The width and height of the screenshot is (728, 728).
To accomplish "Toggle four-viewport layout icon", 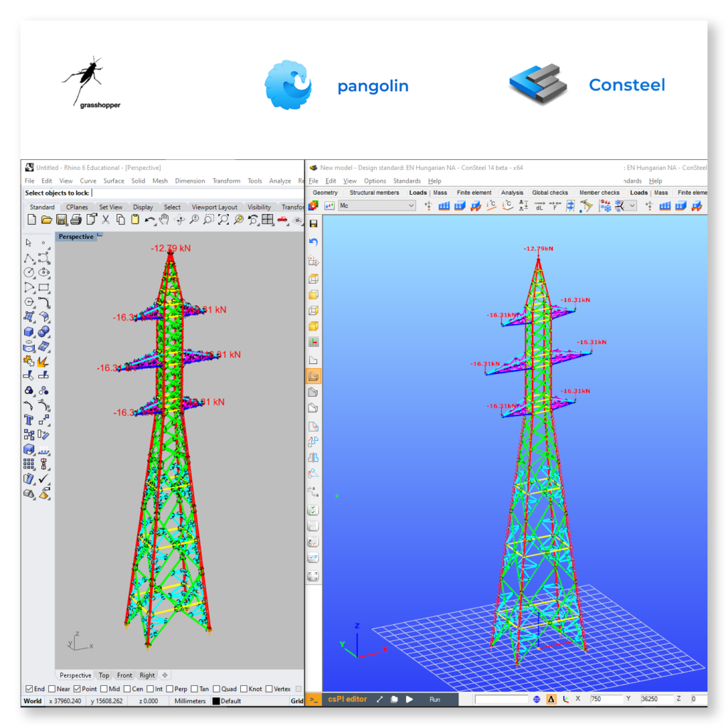I will point(268,220).
